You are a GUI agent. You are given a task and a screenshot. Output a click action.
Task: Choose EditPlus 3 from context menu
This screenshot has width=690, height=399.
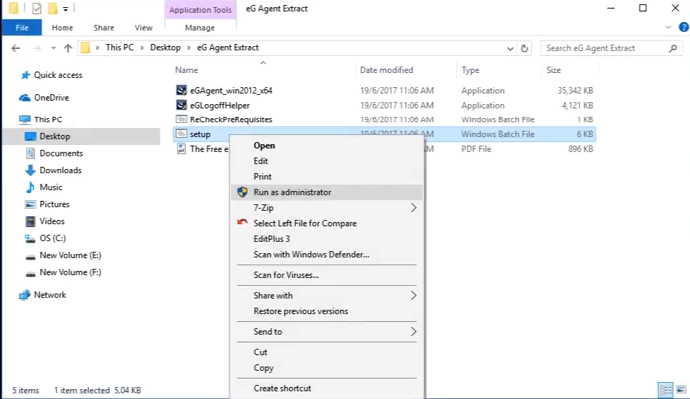(327, 239)
